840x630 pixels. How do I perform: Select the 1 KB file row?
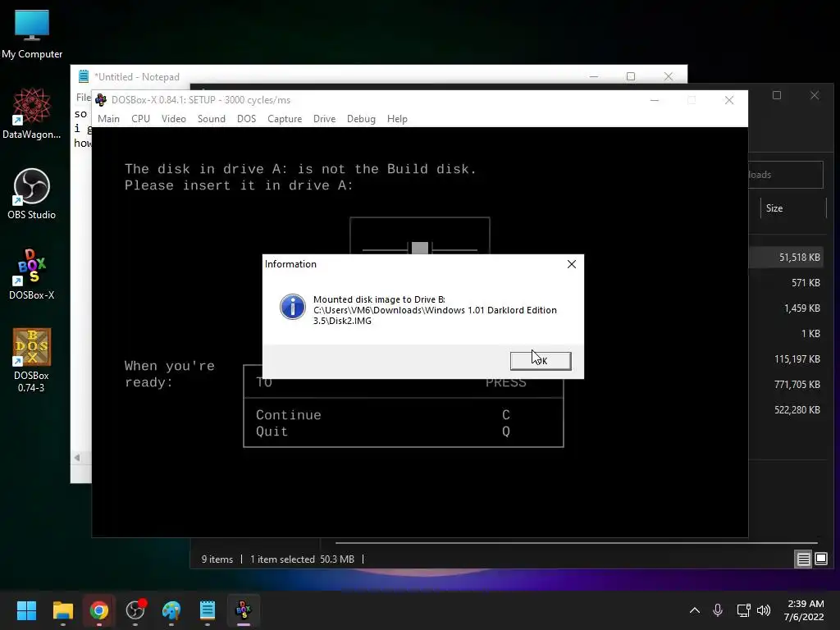(787, 334)
